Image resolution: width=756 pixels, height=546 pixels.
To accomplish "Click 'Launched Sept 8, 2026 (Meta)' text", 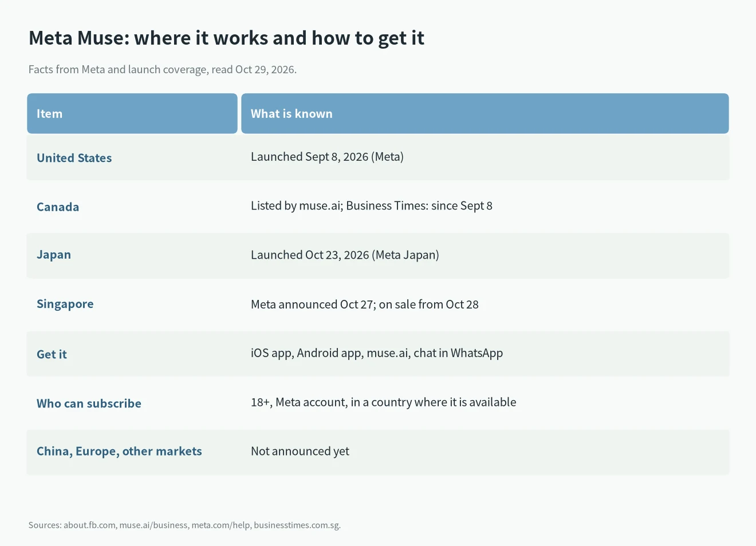I will pos(327,157).
